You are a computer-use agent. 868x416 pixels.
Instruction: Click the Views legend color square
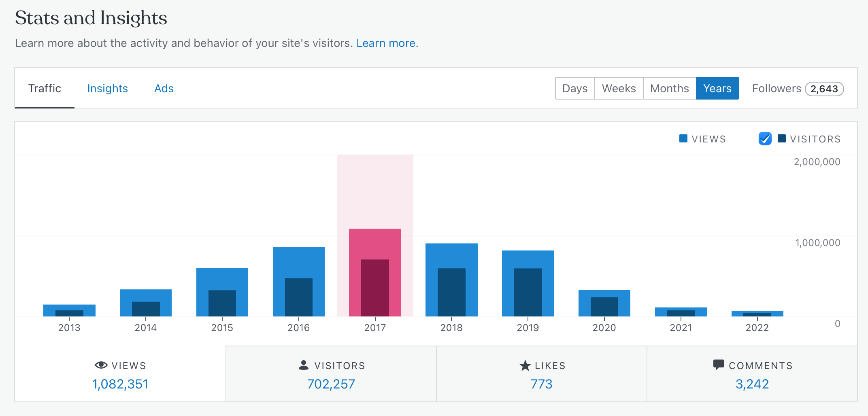pos(683,139)
